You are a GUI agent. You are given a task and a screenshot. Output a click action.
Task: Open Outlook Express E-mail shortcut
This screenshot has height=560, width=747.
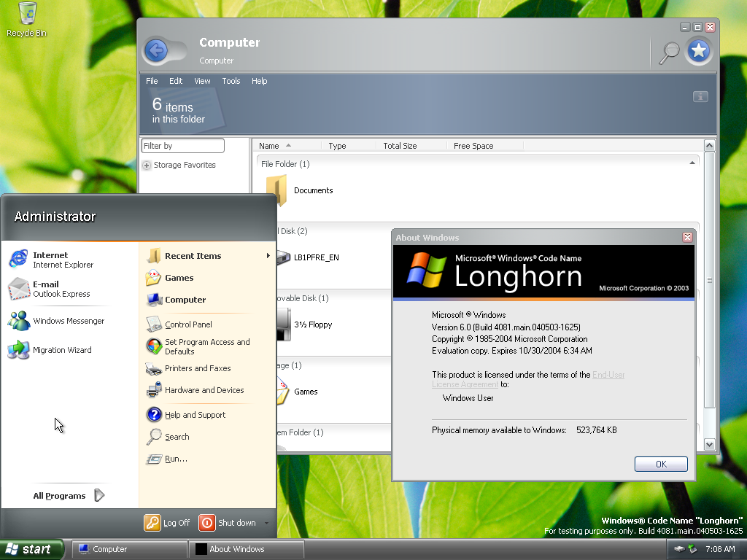click(x=50, y=289)
